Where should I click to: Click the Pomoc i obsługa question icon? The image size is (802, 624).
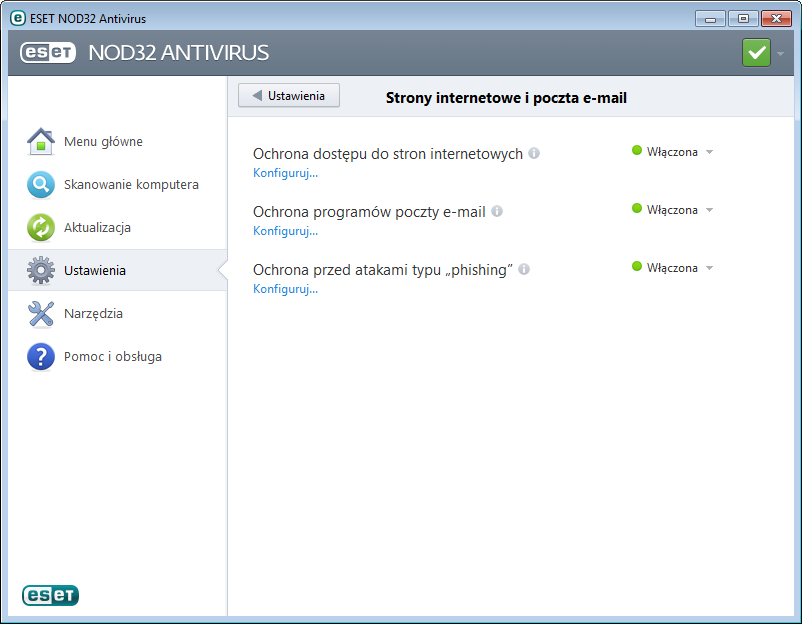[41, 356]
